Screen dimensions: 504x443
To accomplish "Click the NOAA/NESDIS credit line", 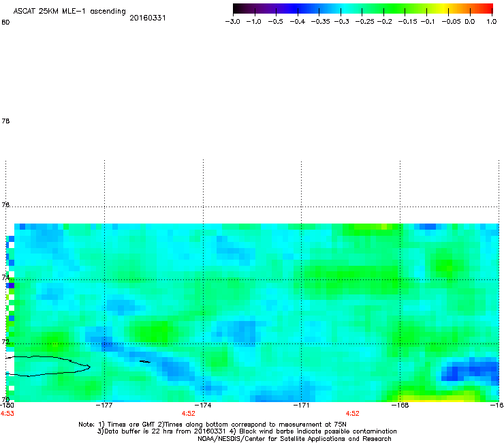I will (x=294, y=439).
